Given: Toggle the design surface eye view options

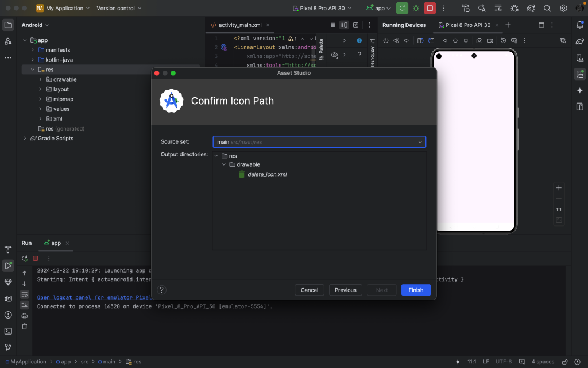Looking at the screenshot, I should pos(335,55).
